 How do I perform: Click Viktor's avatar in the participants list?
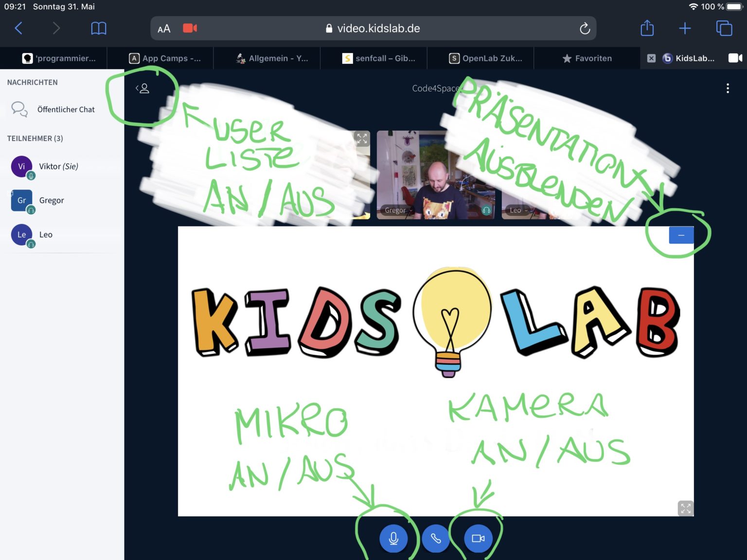21,166
